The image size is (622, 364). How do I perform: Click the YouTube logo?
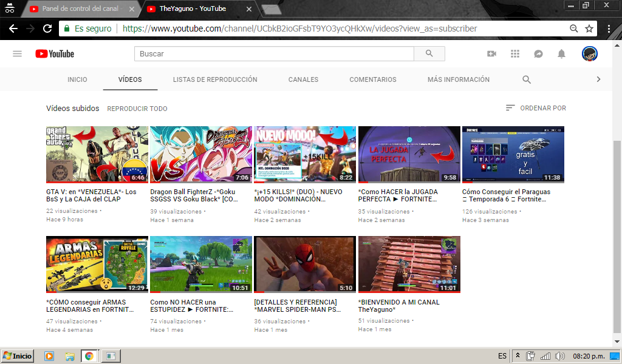(55, 54)
